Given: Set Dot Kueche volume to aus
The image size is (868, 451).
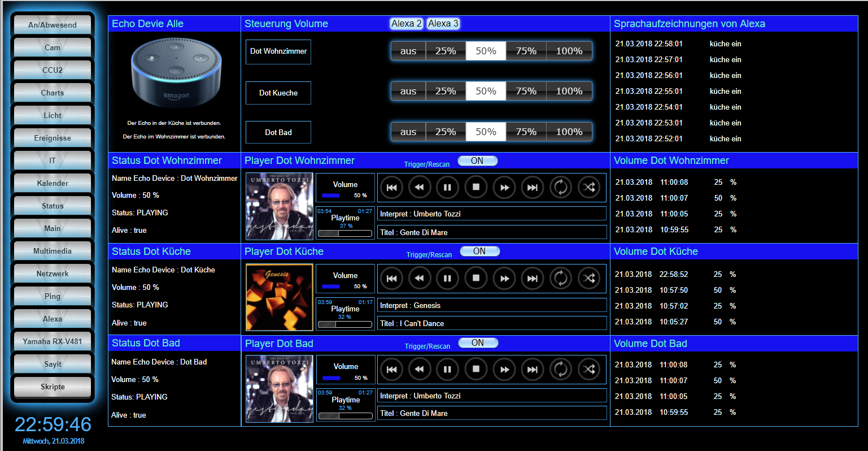Looking at the screenshot, I should [x=408, y=91].
